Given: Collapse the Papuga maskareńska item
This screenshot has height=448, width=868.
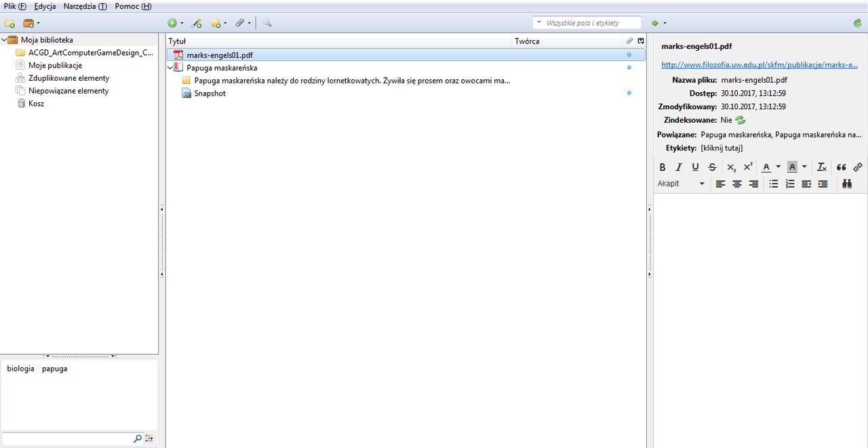Looking at the screenshot, I should coord(170,68).
